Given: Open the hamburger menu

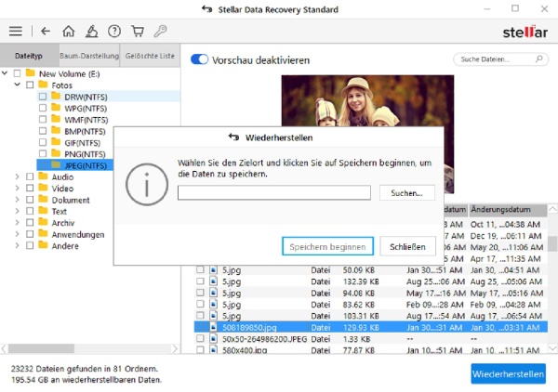Looking at the screenshot, I should [15, 32].
